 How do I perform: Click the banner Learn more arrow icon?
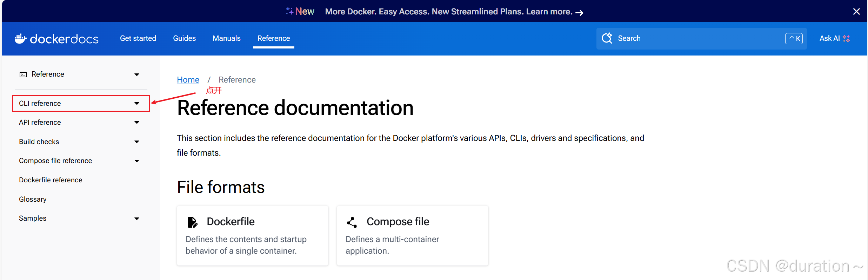coord(579,13)
